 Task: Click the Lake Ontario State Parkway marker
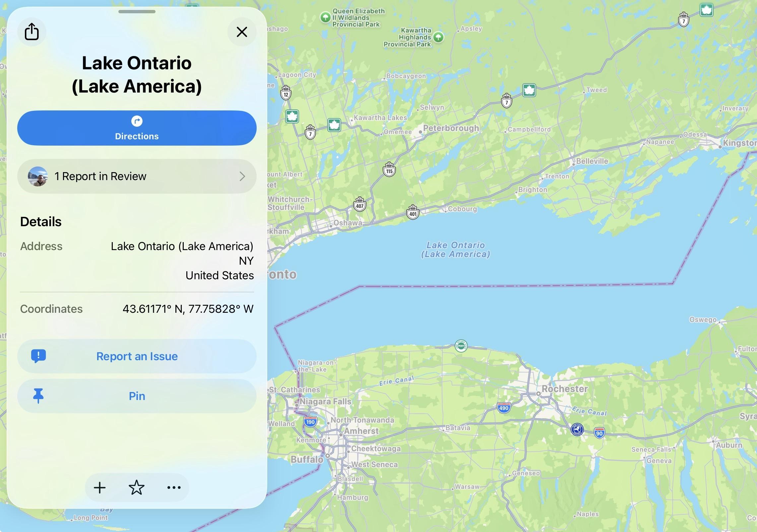tap(461, 346)
